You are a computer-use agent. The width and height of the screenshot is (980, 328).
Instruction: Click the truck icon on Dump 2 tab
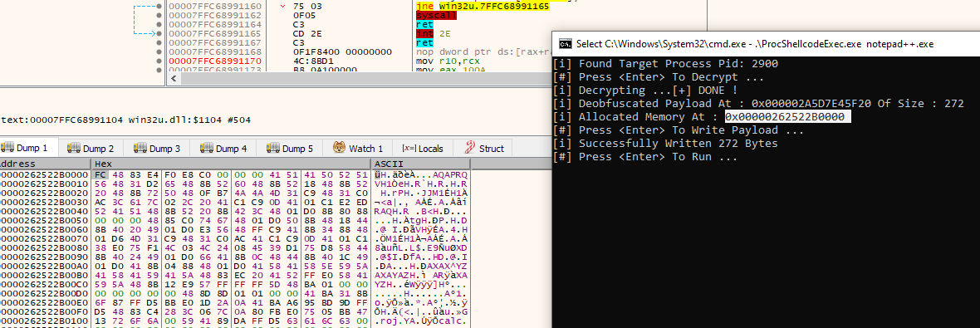tap(74, 148)
